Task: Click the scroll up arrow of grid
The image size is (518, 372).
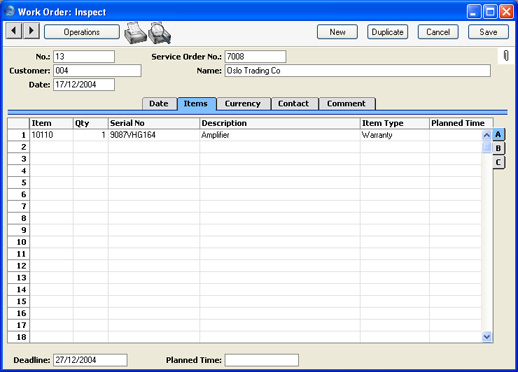Action: (x=486, y=135)
